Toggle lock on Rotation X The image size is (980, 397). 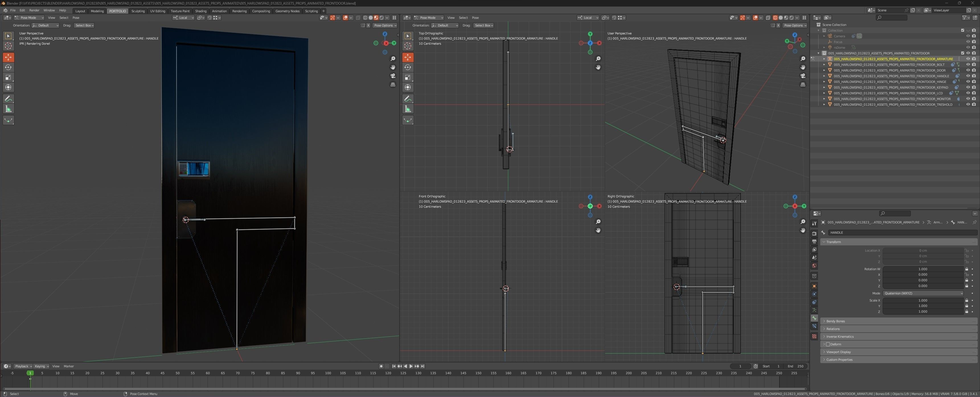point(967,275)
